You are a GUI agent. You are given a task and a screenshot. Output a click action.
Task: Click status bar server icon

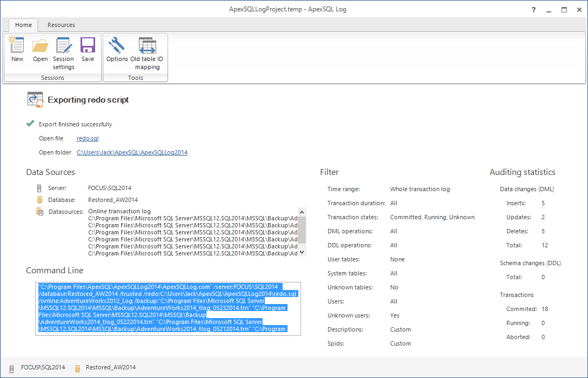pos(12,369)
